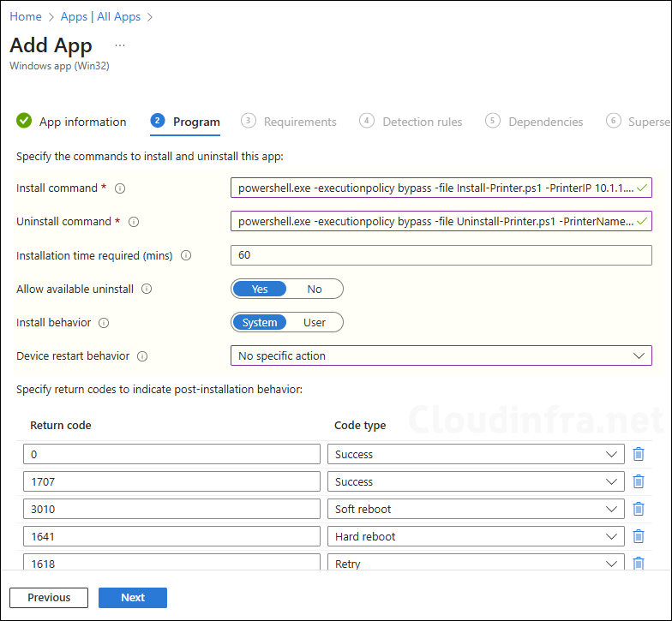Click info icon next to Install behavior
The width and height of the screenshot is (672, 621).
(x=104, y=323)
